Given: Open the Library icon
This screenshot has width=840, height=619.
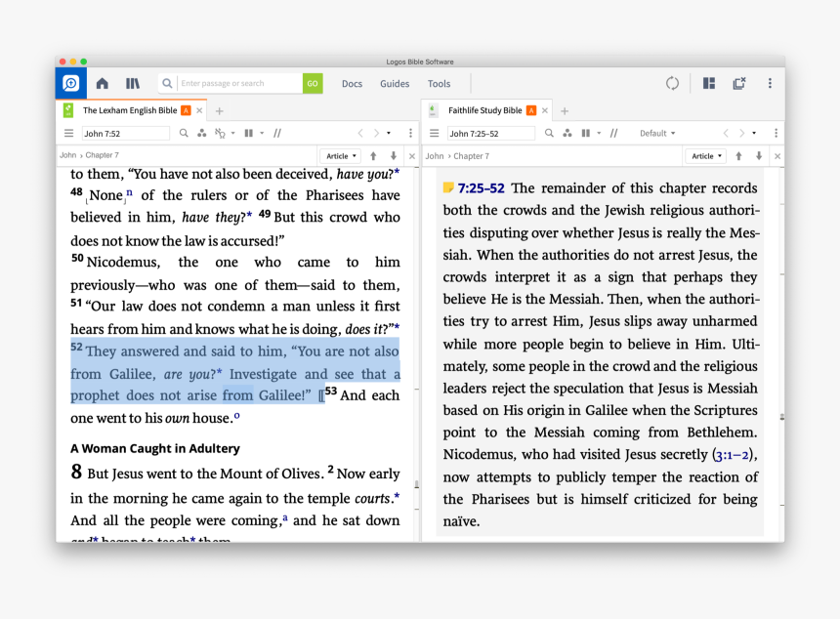Looking at the screenshot, I should [x=132, y=84].
